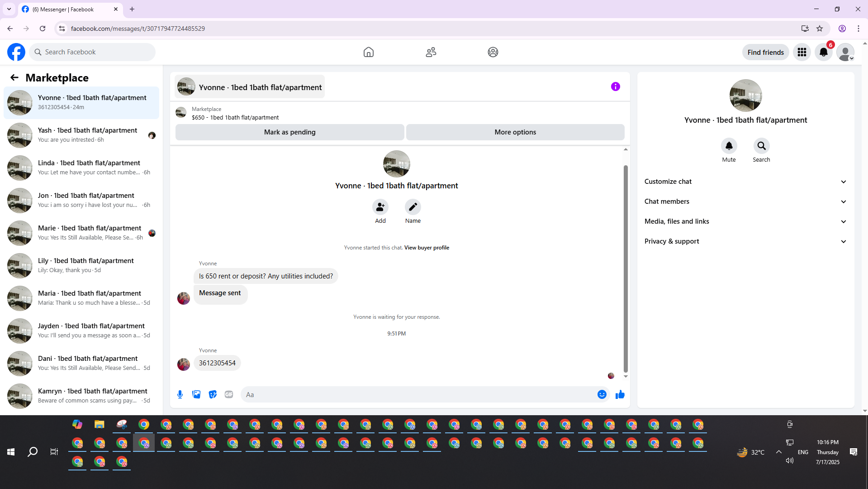Open the Jayden conversation
The width and height of the screenshot is (868, 489).
(81, 331)
